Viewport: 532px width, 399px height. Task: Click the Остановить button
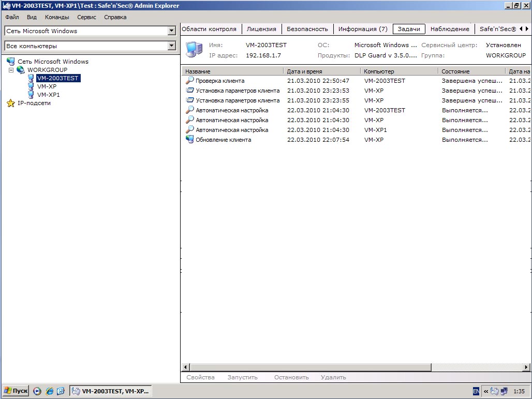point(291,377)
